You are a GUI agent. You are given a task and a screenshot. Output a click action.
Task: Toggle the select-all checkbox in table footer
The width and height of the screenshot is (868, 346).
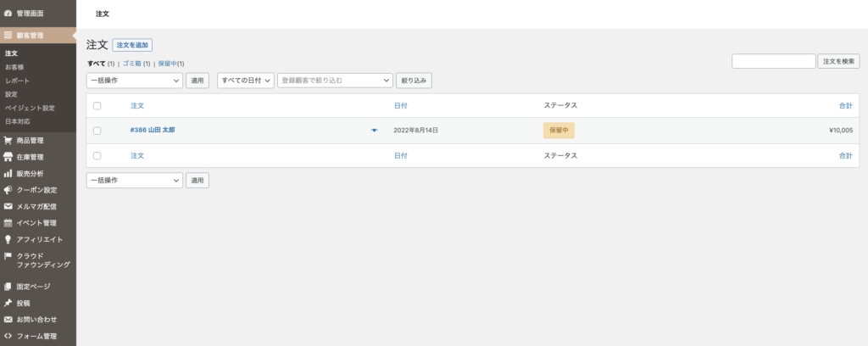(x=97, y=156)
